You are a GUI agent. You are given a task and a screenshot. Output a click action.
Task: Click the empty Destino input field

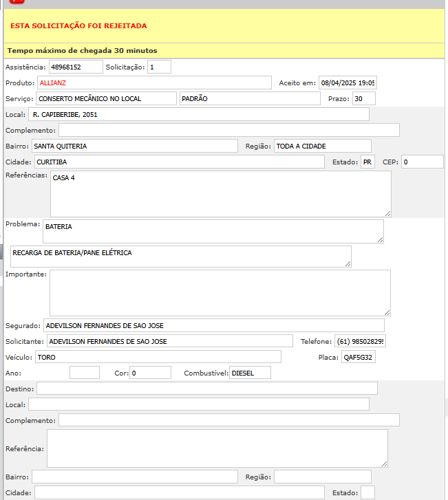[206, 389]
